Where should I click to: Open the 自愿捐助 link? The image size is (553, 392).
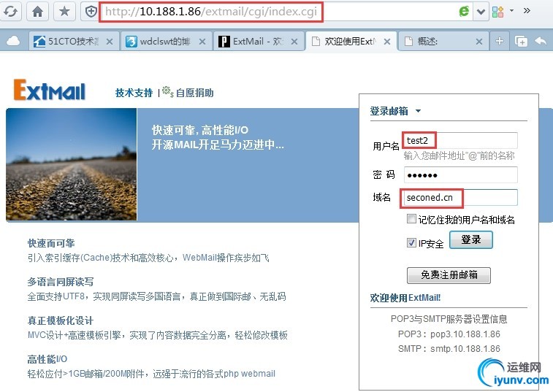(194, 93)
